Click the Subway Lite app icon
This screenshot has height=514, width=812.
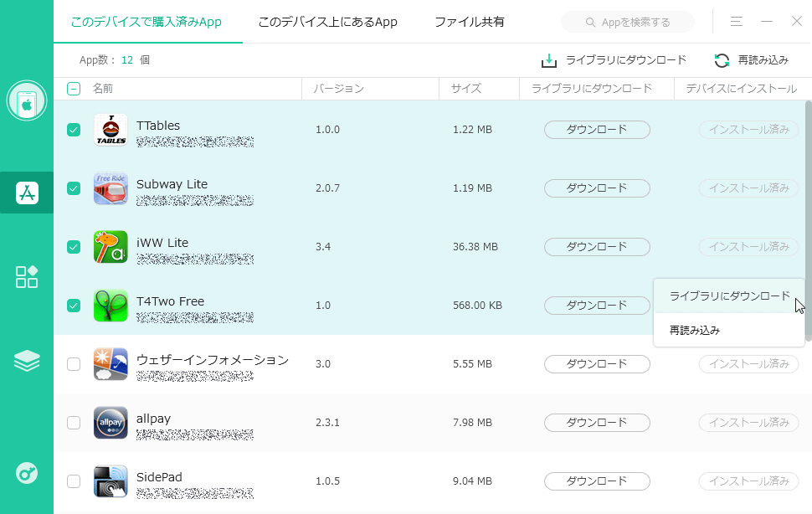pos(110,188)
